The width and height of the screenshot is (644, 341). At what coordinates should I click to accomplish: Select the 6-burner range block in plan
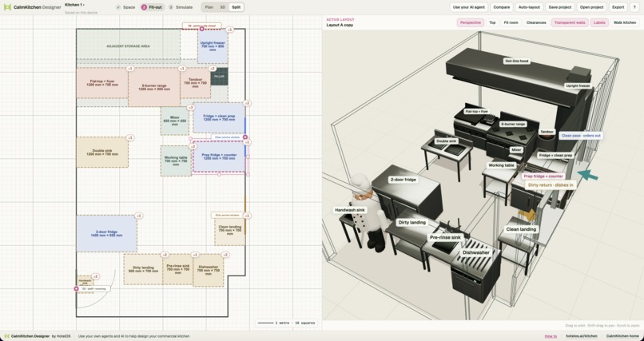[153, 87]
